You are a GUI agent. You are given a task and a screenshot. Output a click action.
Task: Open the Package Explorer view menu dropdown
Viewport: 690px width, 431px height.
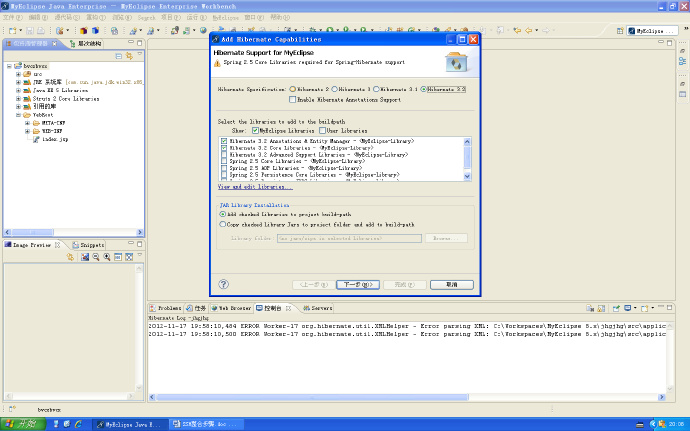pos(139,55)
